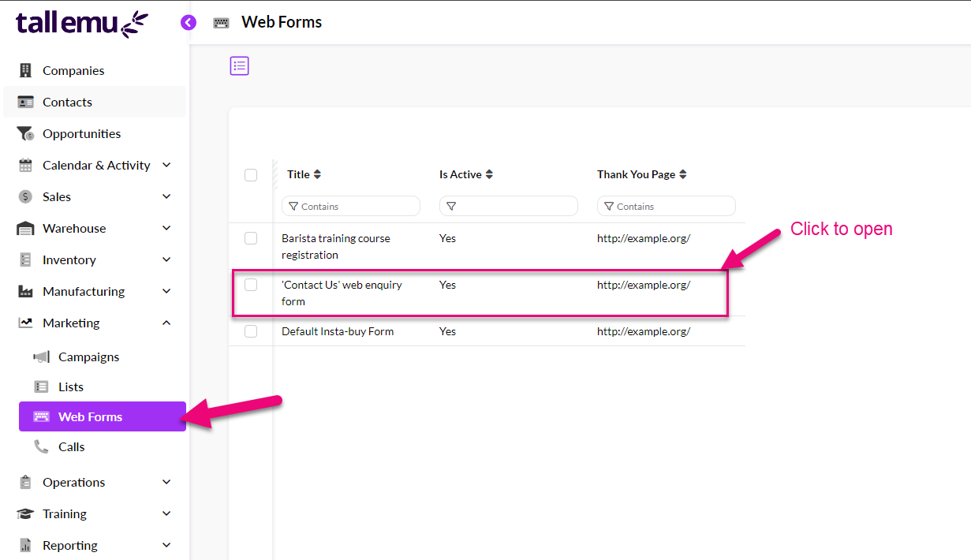Tick the select-all header checkbox
Image resolution: width=971 pixels, height=560 pixels.
pyautogui.click(x=251, y=175)
